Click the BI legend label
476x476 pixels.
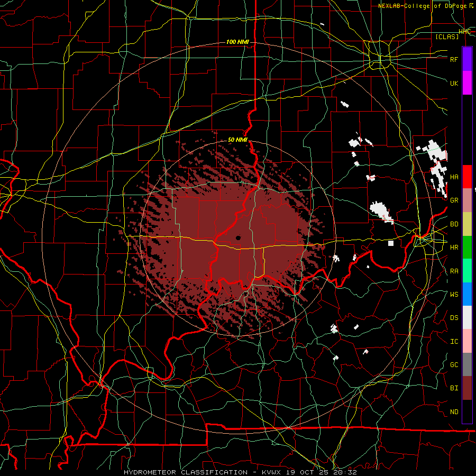click(454, 388)
